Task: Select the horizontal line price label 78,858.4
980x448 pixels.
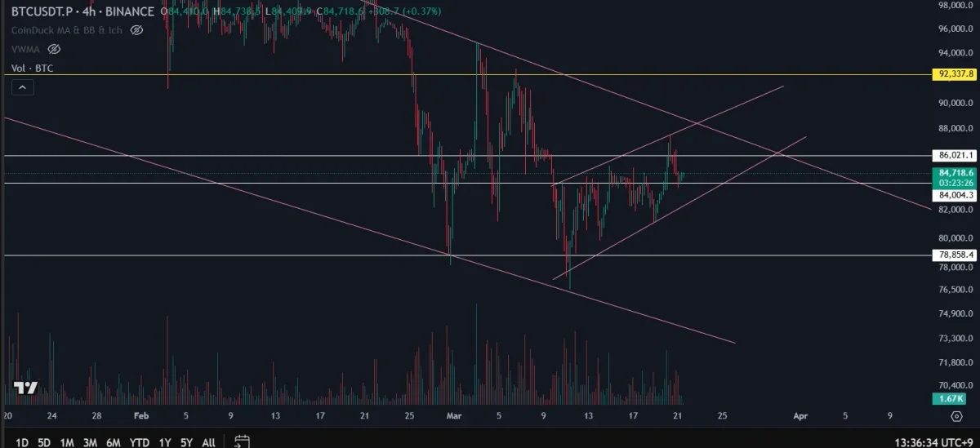Action: (955, 255)
